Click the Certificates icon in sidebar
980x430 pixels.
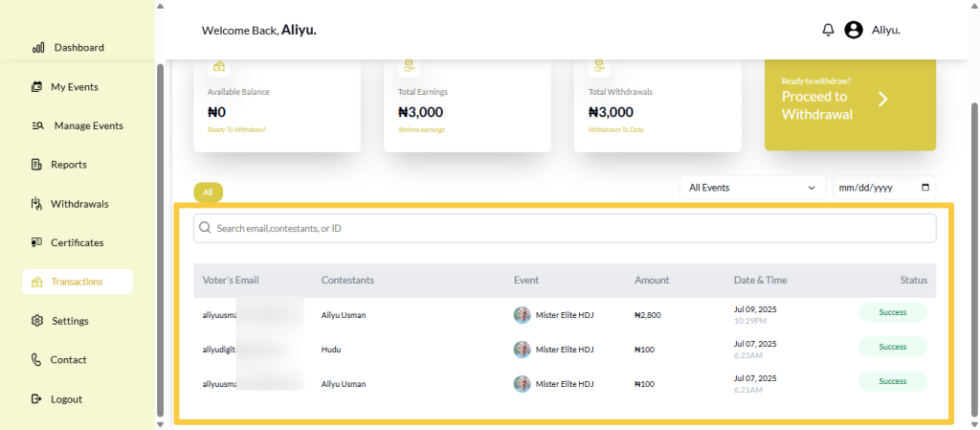tap(37, 243)
